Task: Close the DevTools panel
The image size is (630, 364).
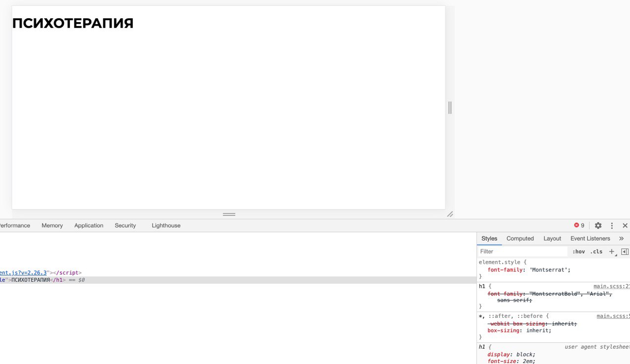Action: (625, 225)
